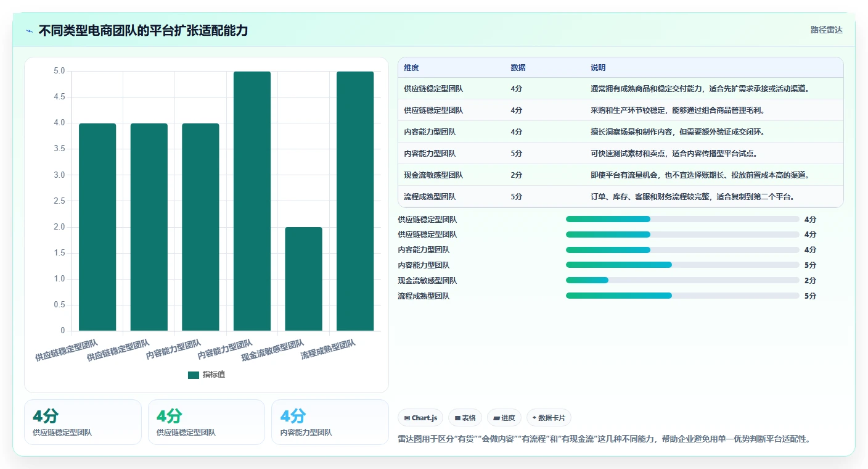Click the 流程成熟型团队 bar in the chart
868x469 pixels.
pyautogui.click(x=355, y=201)
